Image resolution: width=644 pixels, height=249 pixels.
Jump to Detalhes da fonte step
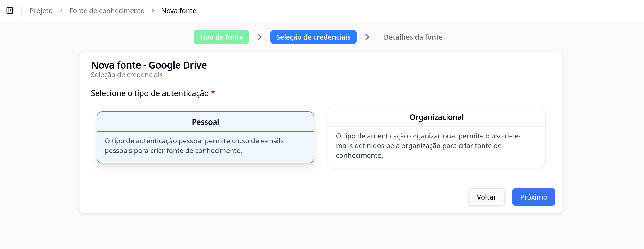tap(413, 37)
